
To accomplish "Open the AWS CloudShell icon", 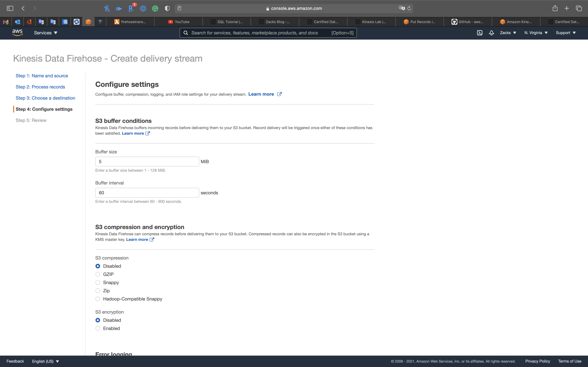I will [479, 33].
